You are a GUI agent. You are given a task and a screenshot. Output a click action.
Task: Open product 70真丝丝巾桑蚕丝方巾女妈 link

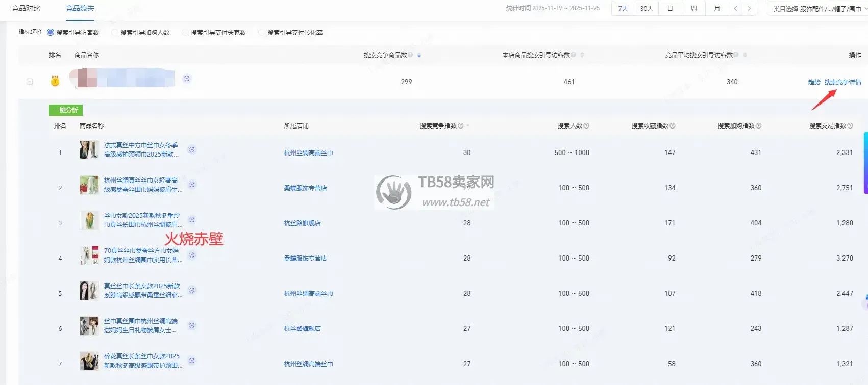(143, 255)
